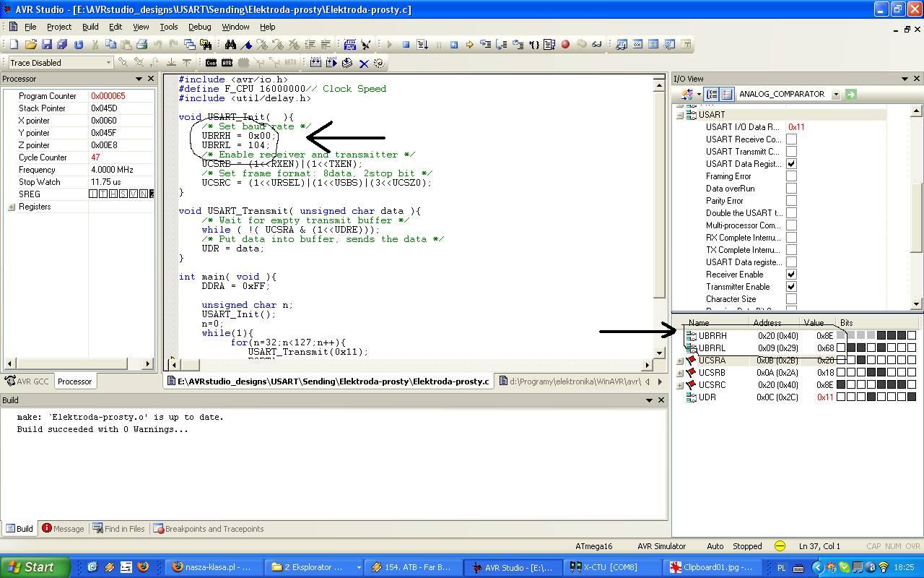Click the Save file toolbar icon

coord(47,45)
